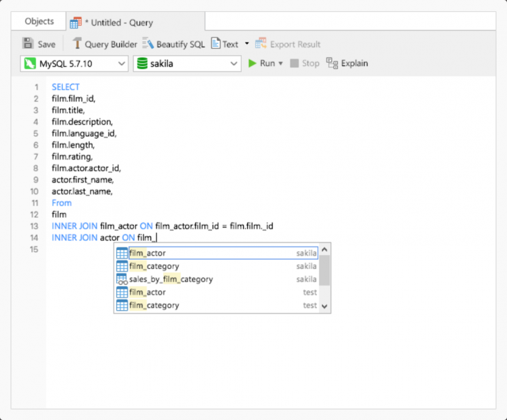Click view icon beside sales_by_film_category
Image resolution: width=507 pixels, height=420 pixels.
point(122,279)
